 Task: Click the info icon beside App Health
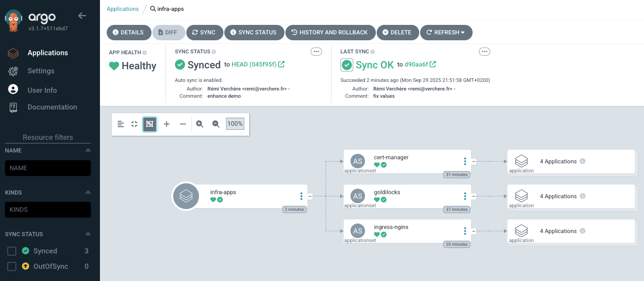point(145,52)
